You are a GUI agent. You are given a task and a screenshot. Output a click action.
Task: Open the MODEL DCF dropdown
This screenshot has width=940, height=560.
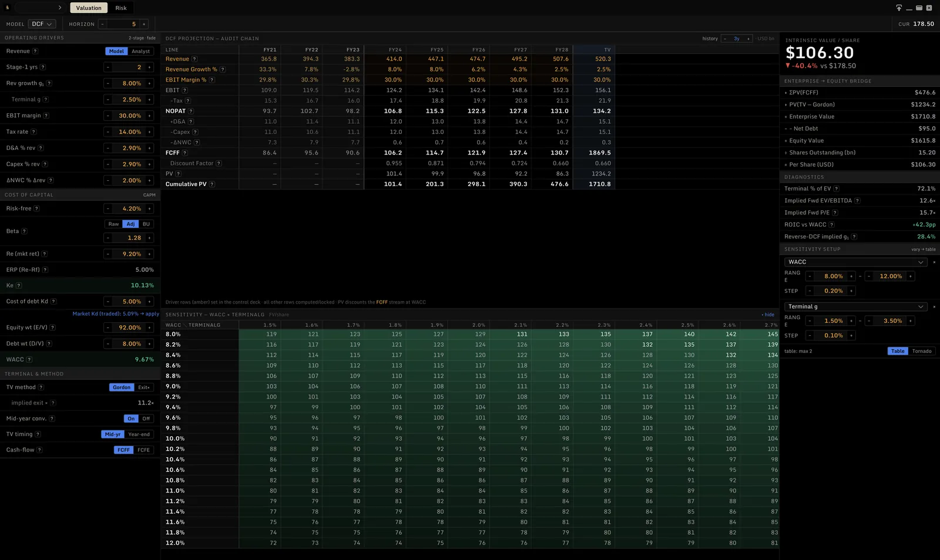pos(42,24)
